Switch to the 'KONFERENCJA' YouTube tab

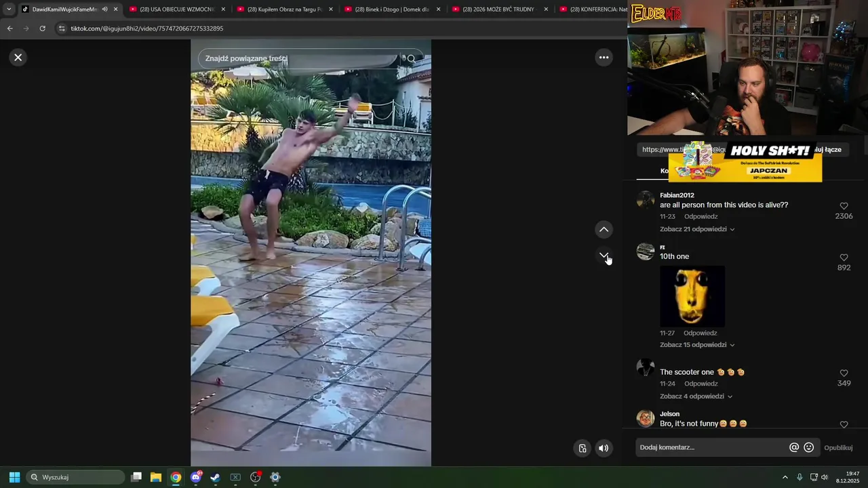(593, 9)
